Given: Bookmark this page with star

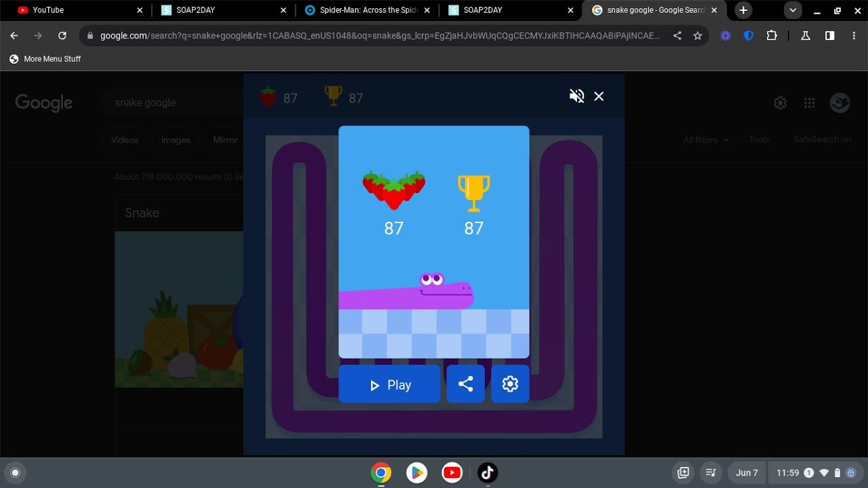Looking at the screenshot, I should [698, 36].
